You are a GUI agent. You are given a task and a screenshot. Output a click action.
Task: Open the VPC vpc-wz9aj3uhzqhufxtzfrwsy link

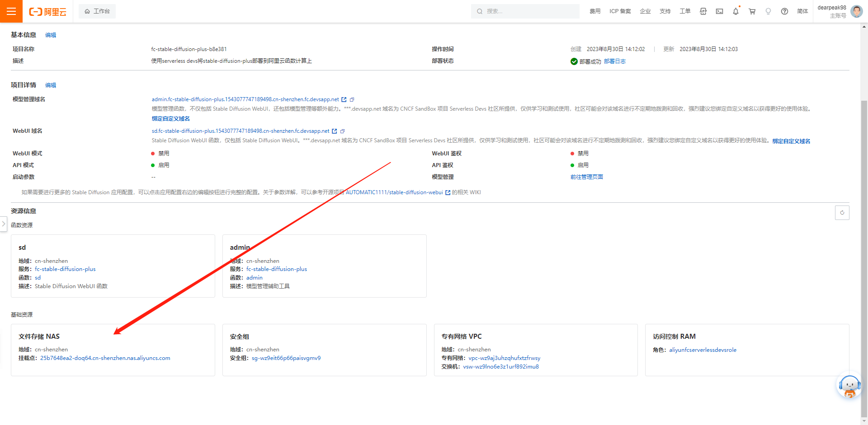(505, 358)
